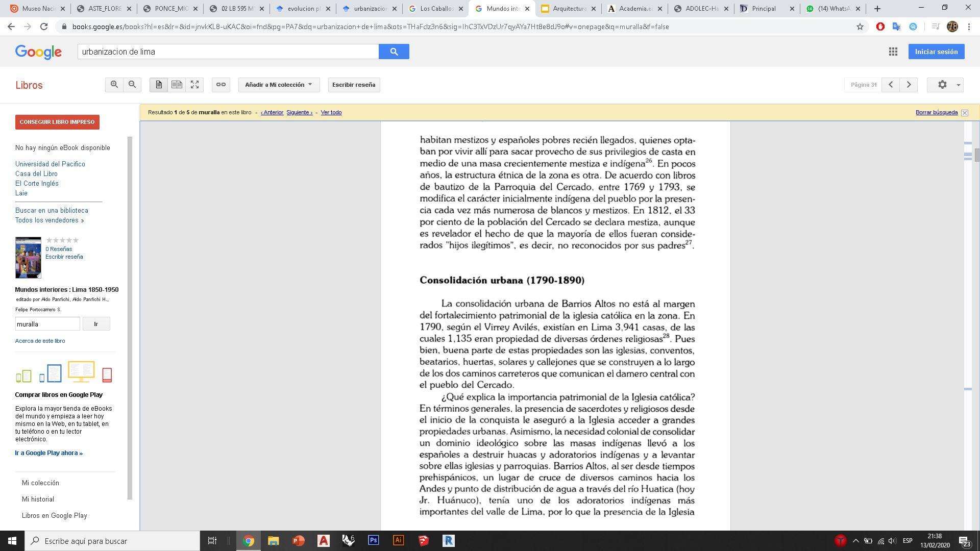Click 'Buscar en una biblioteca' link
This screenshot has width=980, height=551.
tap(52, 210)
